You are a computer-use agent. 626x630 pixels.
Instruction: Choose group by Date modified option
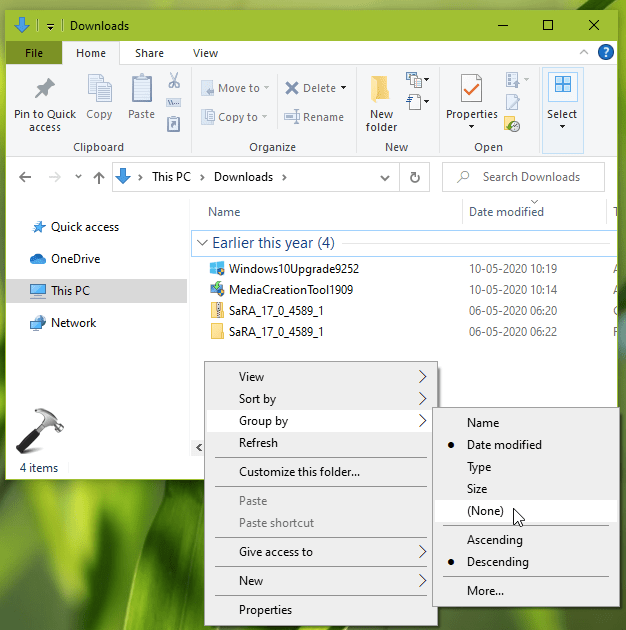pos(526,445)
